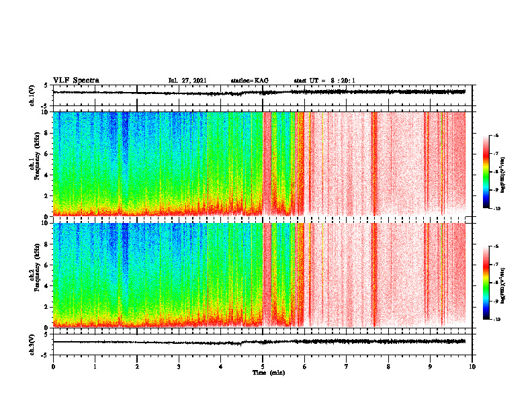532x411 pixels.
Task: Click the "2" tick on time axis
Action: pyautogui.click(x=137, y=367)
